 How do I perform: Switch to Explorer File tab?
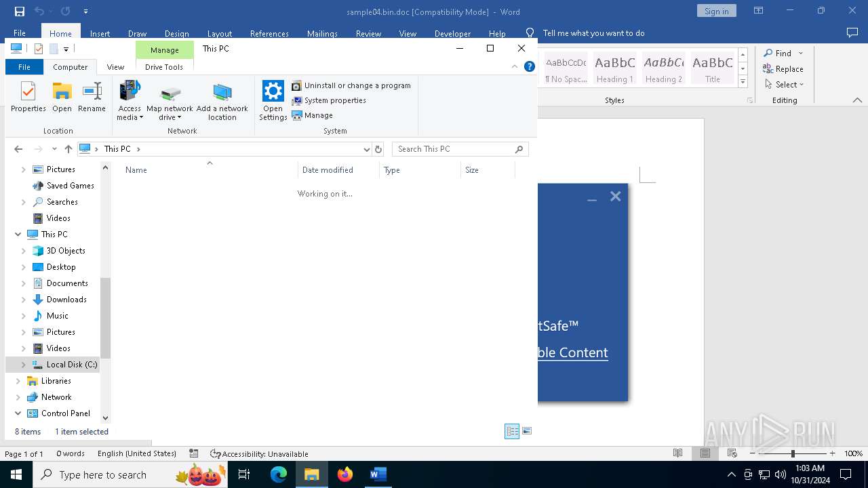tap(24, 67)
